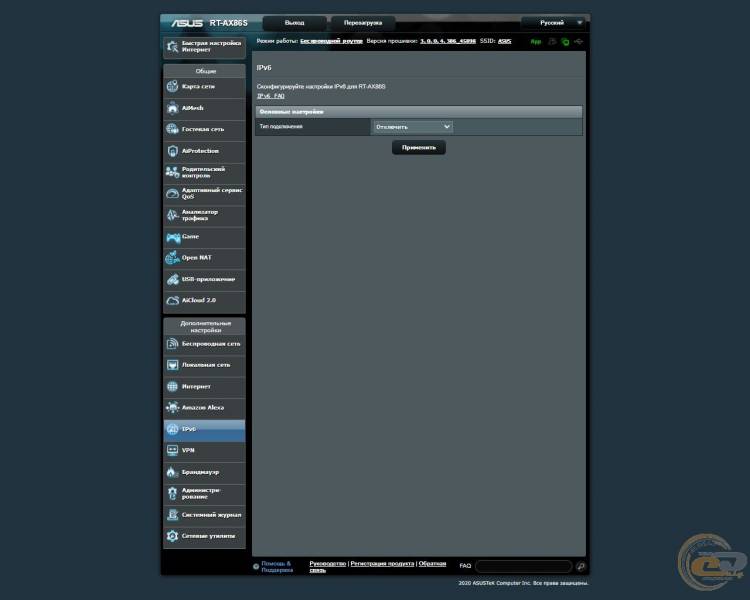The image size is (750, 600).
Task: Select the highlighted IPv6 menu item
Action: tap(205, 429)
